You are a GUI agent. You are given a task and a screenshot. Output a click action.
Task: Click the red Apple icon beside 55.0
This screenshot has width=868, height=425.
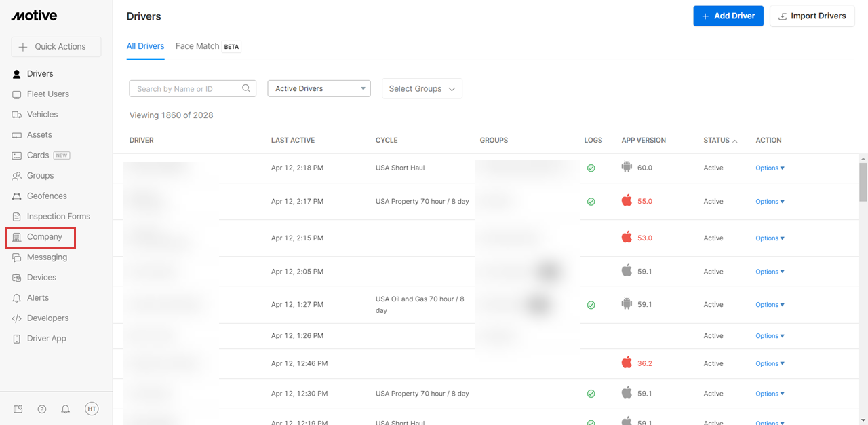click(x=627, y=200)
